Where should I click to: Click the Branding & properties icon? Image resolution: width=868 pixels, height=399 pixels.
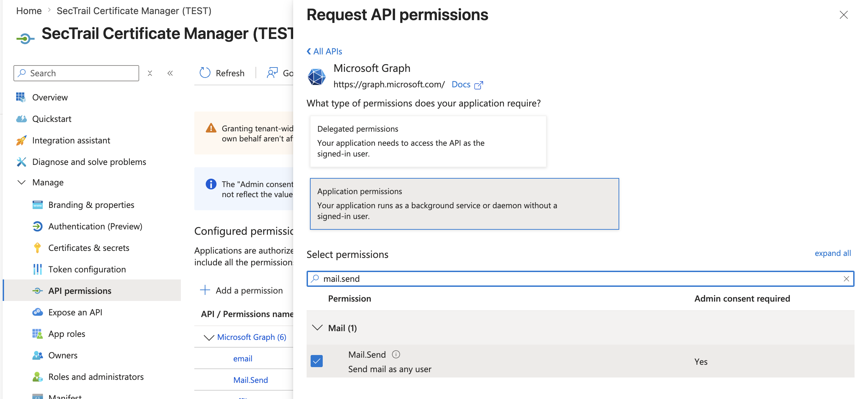(37, 205)
